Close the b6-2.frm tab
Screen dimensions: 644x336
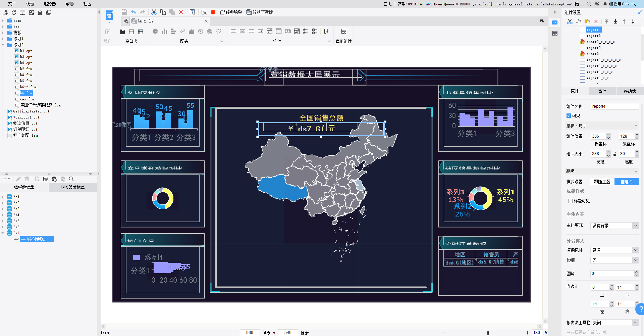(x=206, y=21)
